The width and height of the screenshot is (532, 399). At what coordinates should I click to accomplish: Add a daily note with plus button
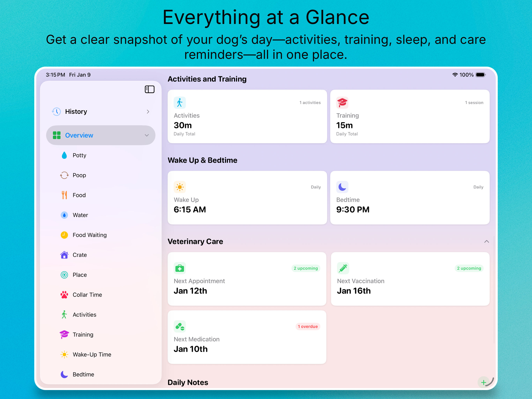click(484, 382)
